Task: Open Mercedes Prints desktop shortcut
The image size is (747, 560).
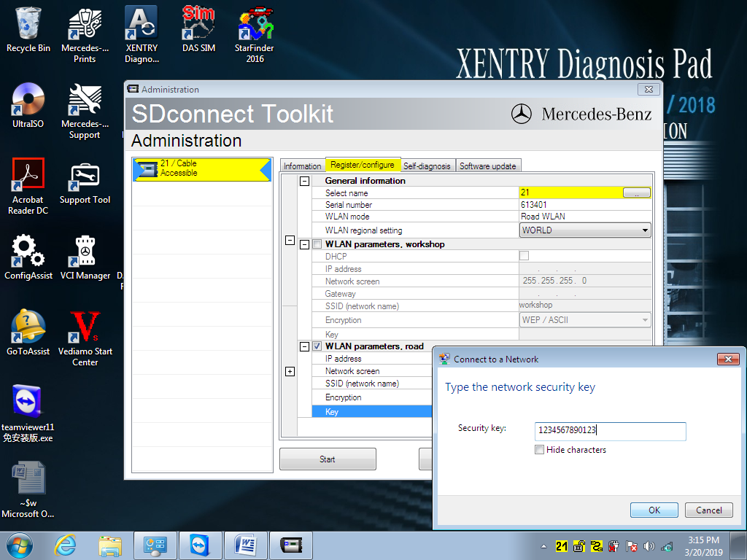Action: (x=85, y=35)
